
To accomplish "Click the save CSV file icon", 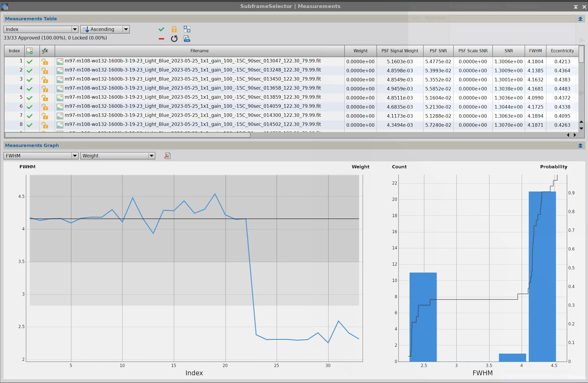I will click(x=187, y=39).
